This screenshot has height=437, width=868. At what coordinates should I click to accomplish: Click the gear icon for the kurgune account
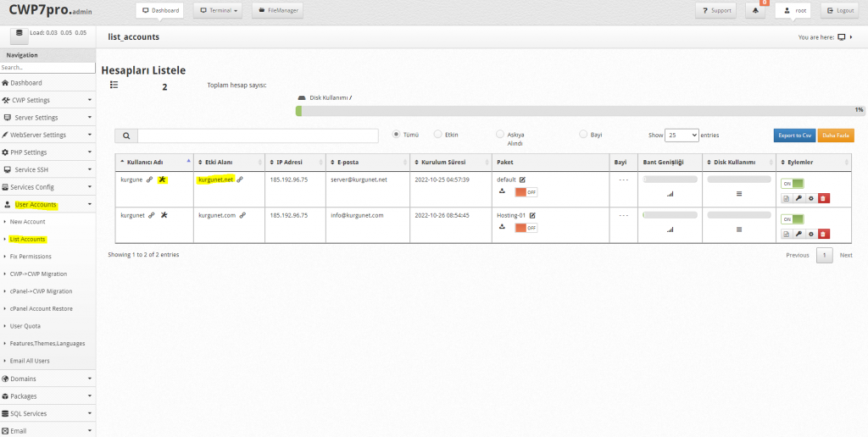(x=811, y=198)
